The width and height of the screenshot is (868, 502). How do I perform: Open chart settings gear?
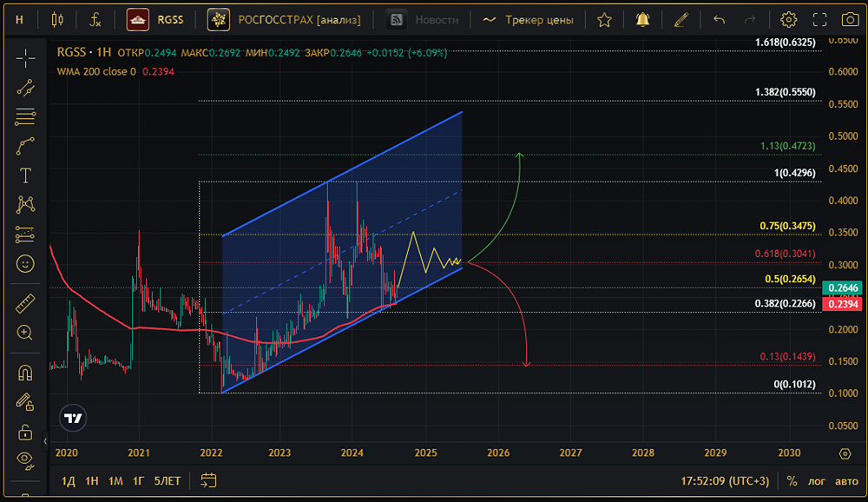[788, 20]
